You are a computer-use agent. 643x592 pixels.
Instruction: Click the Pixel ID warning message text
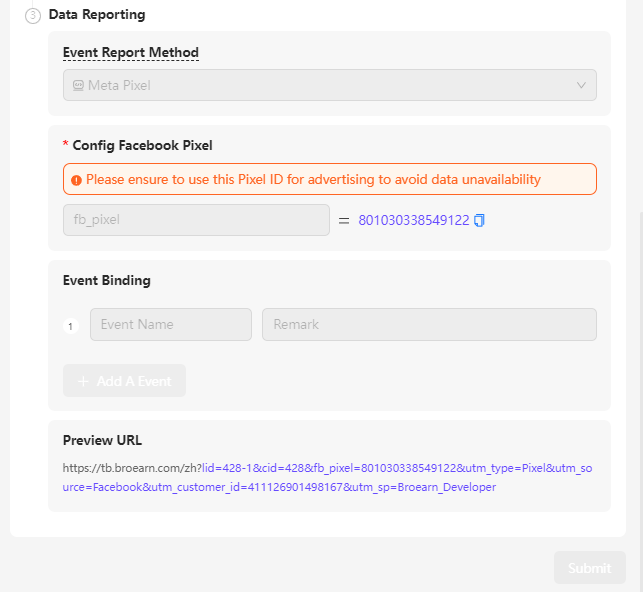click(313, 180)
